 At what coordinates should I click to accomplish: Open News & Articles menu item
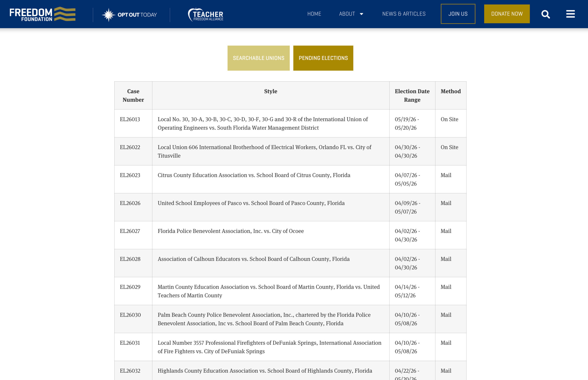click(x=404, y=14)
